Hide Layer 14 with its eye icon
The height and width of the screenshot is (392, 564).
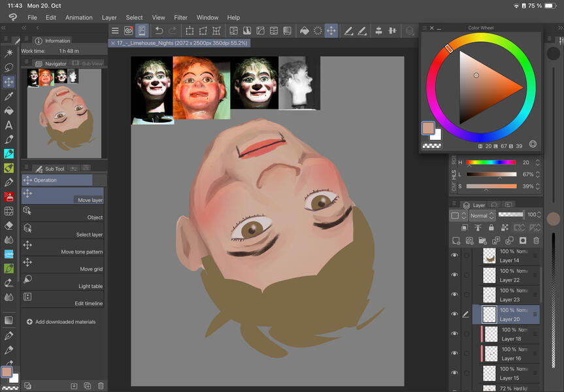(454, 255)
